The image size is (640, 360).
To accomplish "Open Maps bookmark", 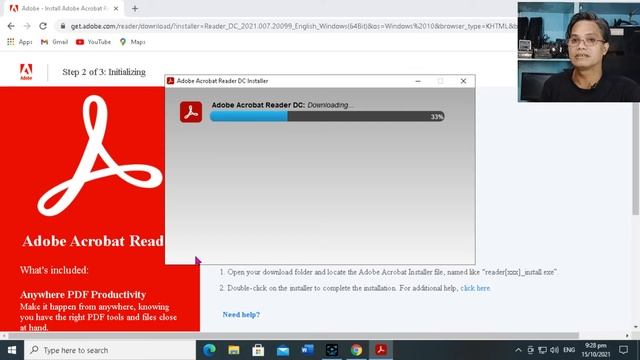I will tap(132, 42).
